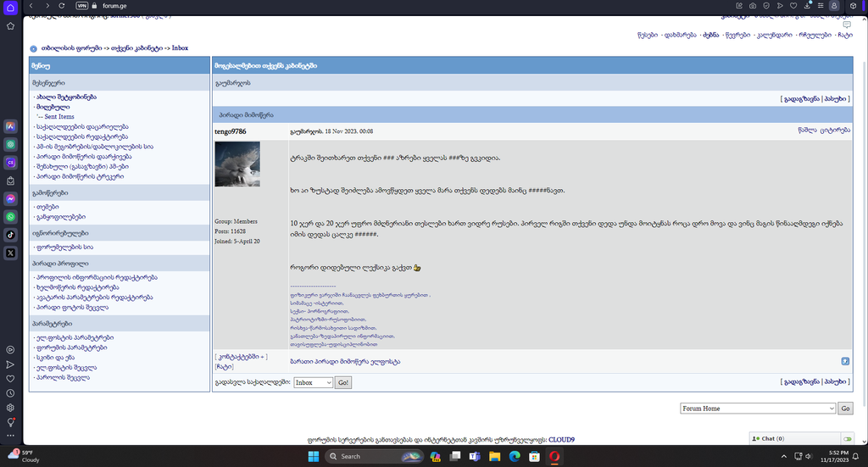Viewport: 868px width, 467px height.
Task: Open Microsoft Edge from the taskbar
Action: (514, 456)
